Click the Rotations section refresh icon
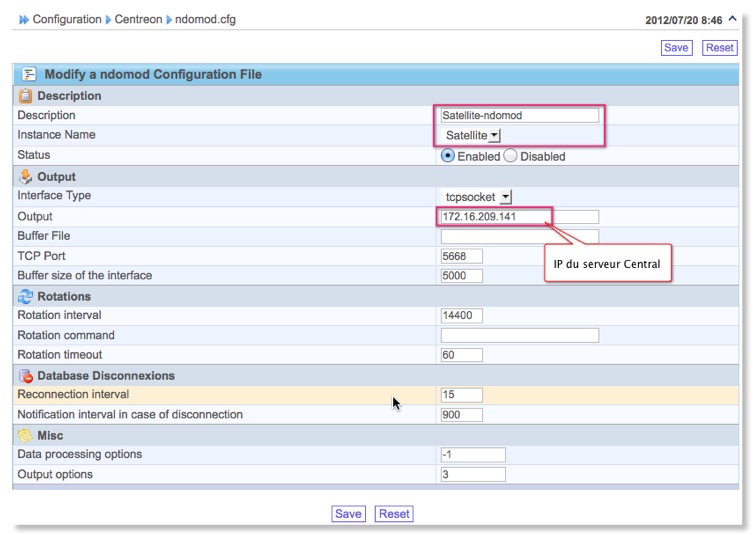The image size is (753, 535). (25, 296)
